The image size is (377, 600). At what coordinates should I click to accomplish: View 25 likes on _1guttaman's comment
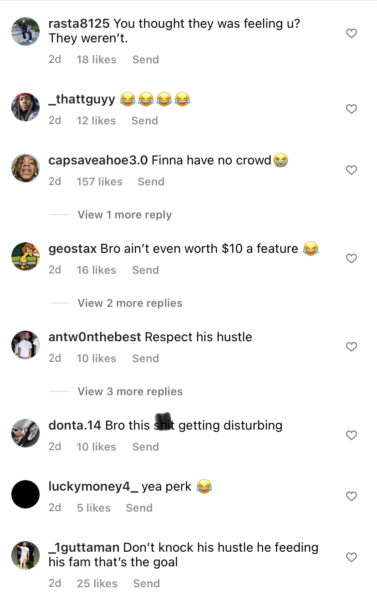pyautogui.click(x=97, y=584)
